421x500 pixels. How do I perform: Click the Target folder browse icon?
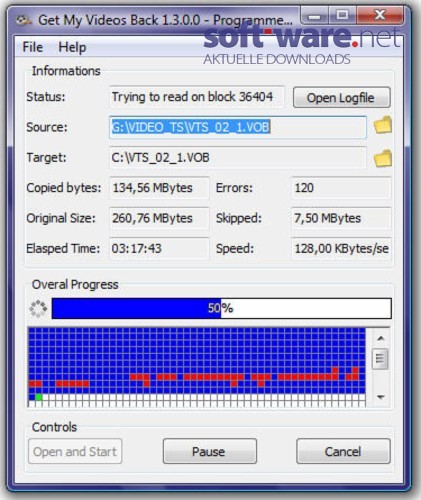(382, 158)
